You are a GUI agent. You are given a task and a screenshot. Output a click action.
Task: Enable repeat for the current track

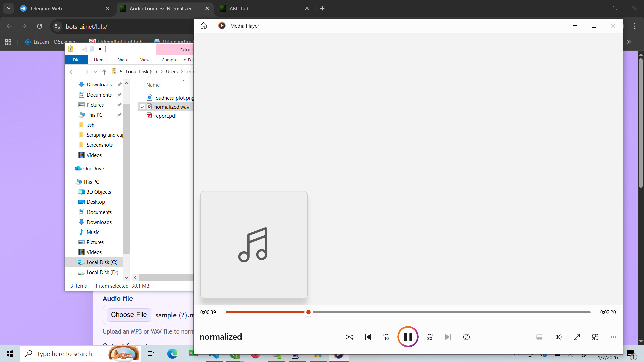coord(466,337)
